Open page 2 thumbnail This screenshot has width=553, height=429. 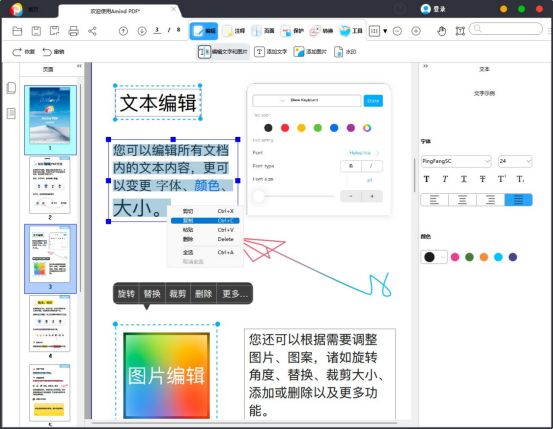pyautogui.click(x=50, y=185)
